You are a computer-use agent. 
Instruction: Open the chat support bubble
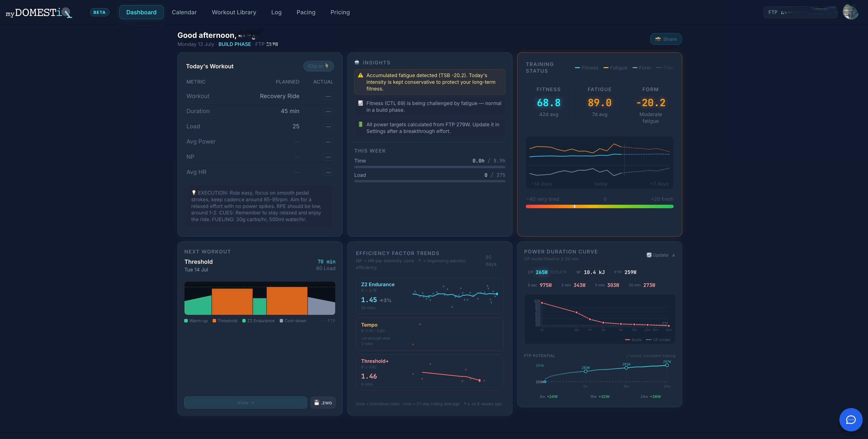click(850, 419)
